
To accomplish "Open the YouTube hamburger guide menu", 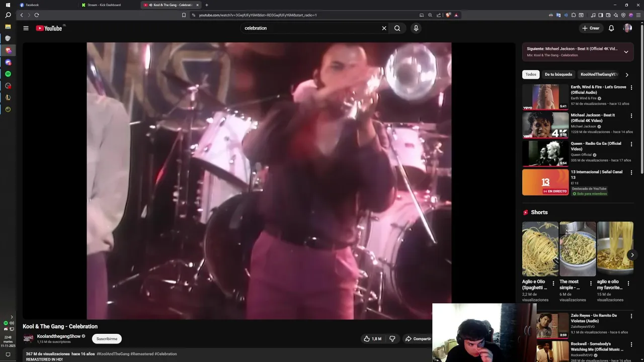I will click(x=26, y=28).
